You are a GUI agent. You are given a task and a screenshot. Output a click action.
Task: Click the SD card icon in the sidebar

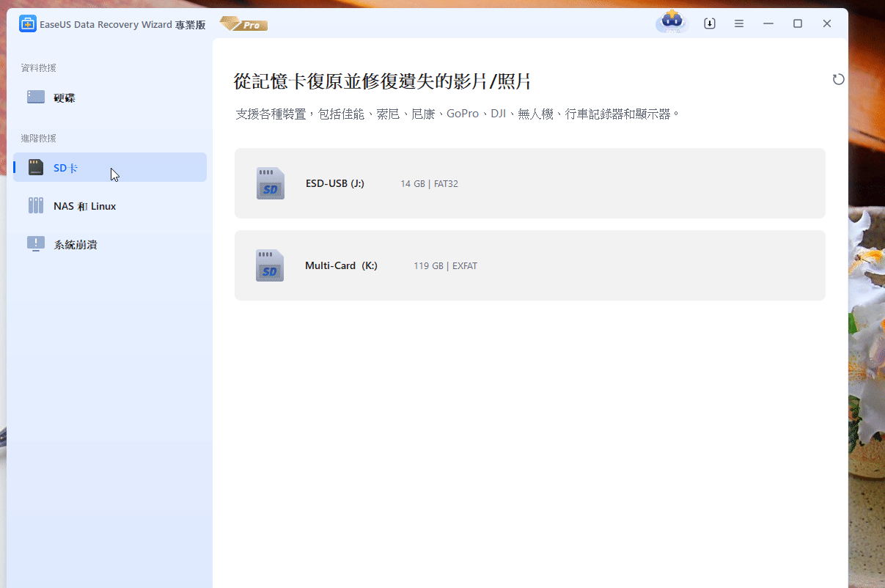point(36,168)
